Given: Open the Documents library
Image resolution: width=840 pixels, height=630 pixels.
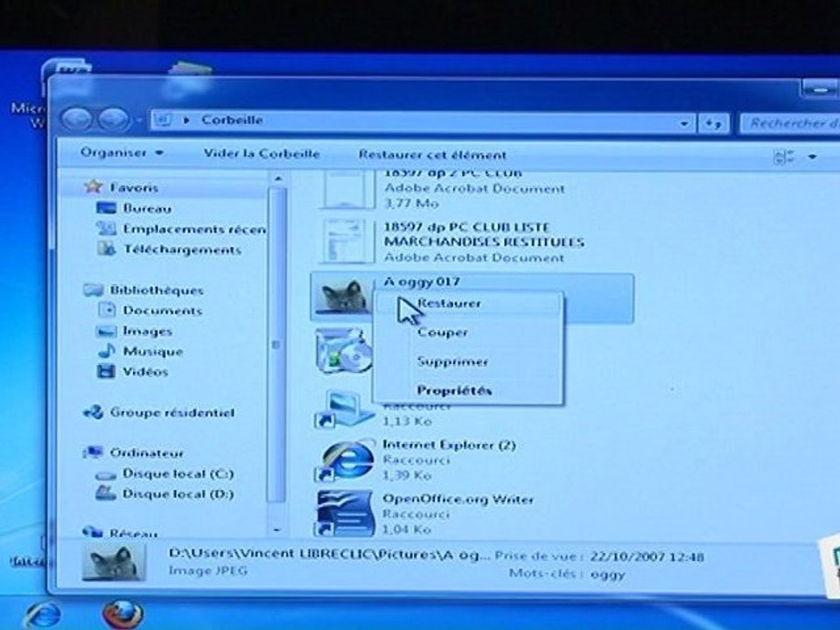Looking at the screenshot, I should click(x=150, y=311).
